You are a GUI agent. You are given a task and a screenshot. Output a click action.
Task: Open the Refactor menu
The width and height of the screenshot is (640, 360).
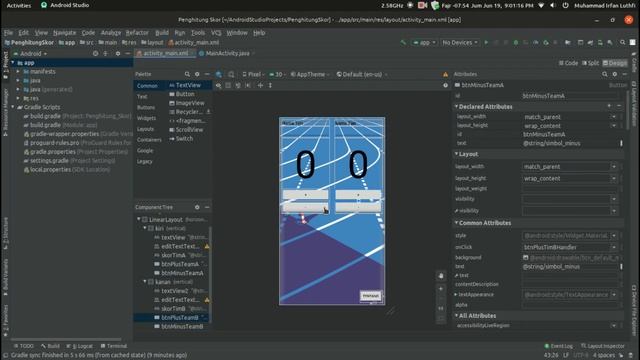137,33
